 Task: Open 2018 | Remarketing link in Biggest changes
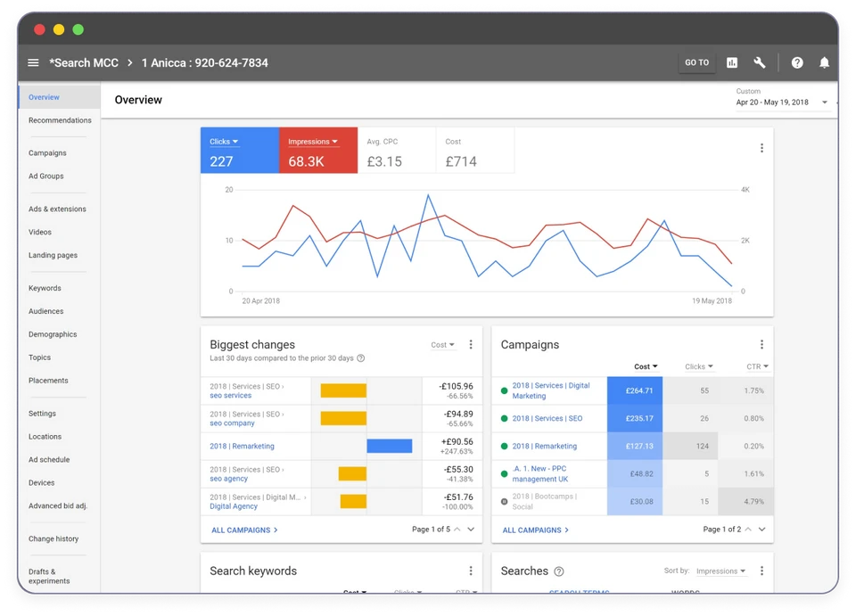242,446
